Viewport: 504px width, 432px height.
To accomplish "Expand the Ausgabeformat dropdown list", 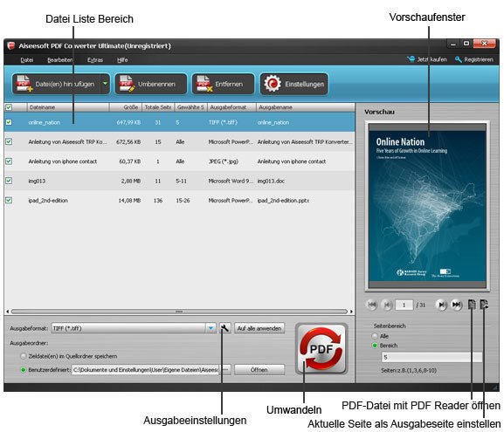I will (211, 328).
